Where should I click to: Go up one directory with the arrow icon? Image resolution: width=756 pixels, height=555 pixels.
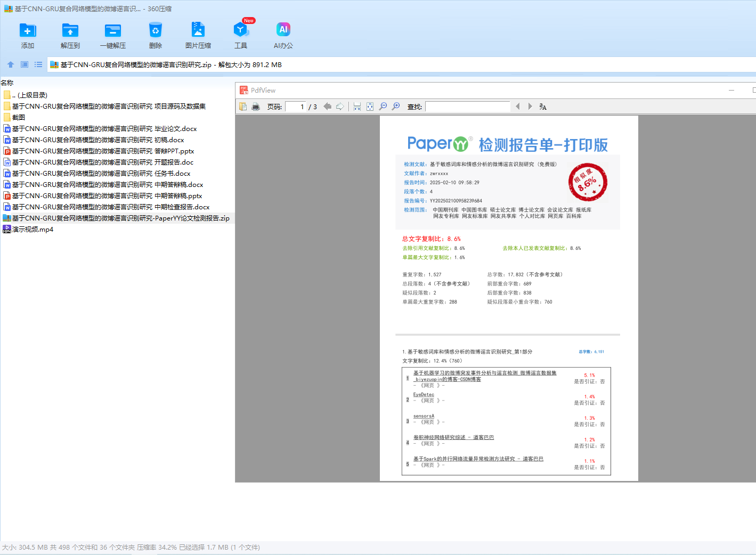[x=11, y=64]
